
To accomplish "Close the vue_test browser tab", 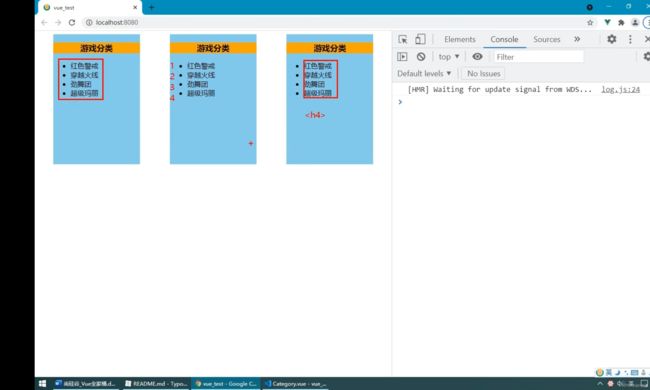I will click(x=135, y=7).
